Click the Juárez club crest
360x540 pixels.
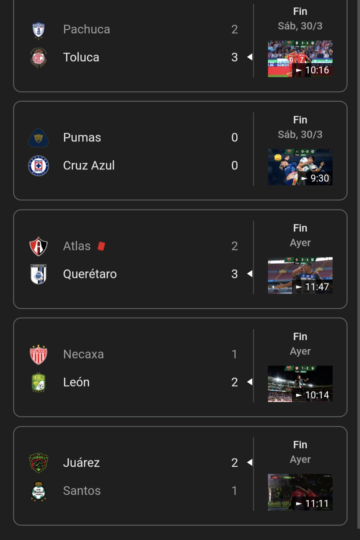[x=38, y=463]
